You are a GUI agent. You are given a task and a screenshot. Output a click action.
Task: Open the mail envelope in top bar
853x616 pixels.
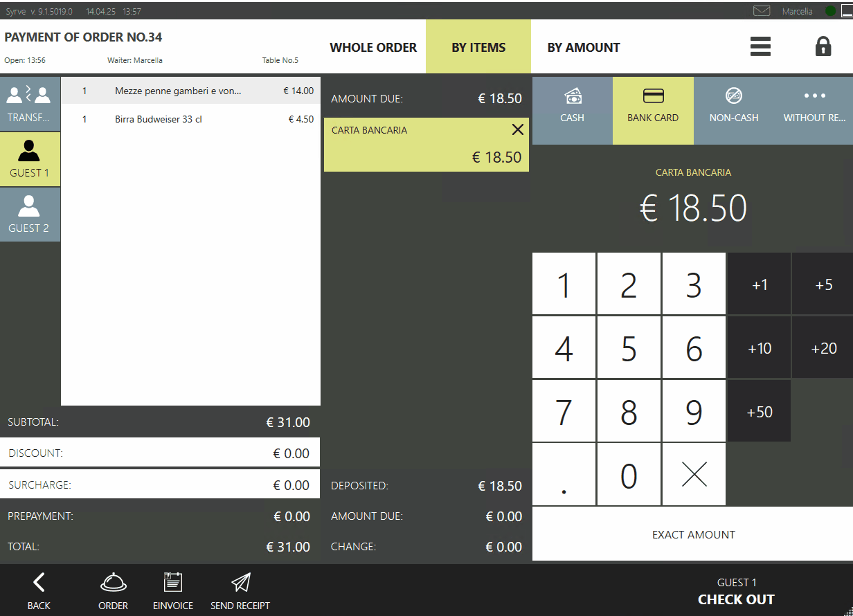[x=762, y=11]
